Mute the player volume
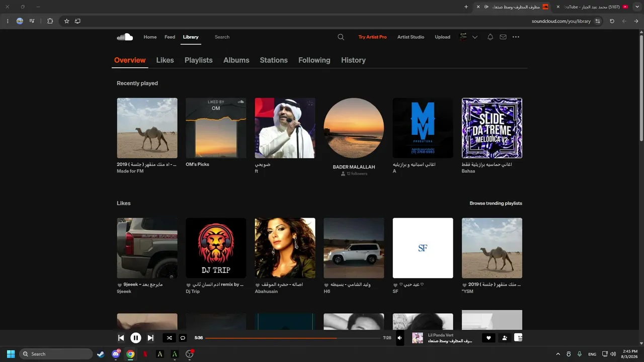This screenshot has height=362, width=644. coord(400,338)
